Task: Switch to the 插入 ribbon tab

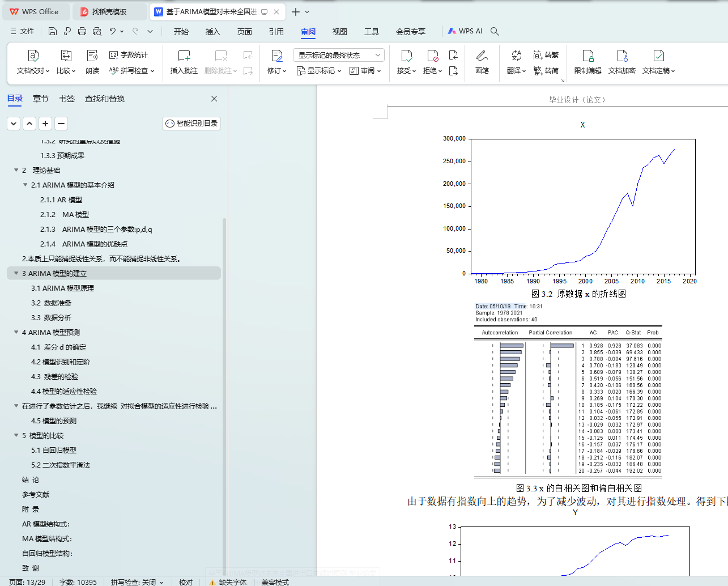Action: point(213,32)
